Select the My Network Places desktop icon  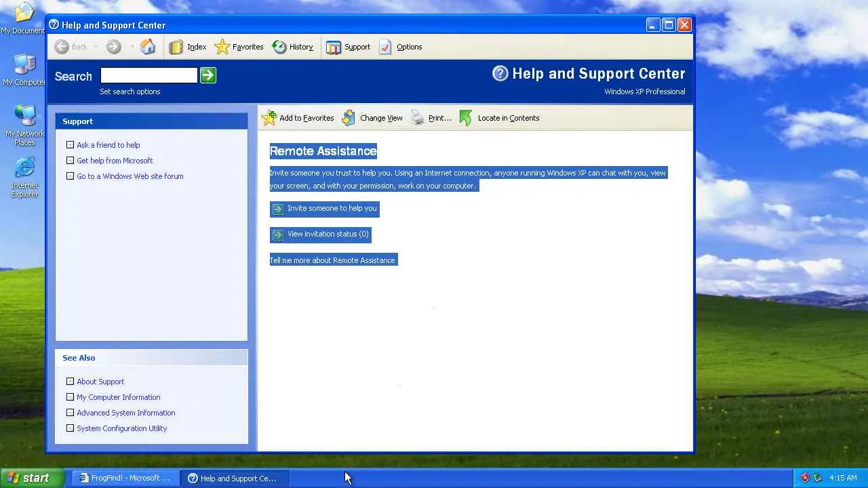pos(24,125)
